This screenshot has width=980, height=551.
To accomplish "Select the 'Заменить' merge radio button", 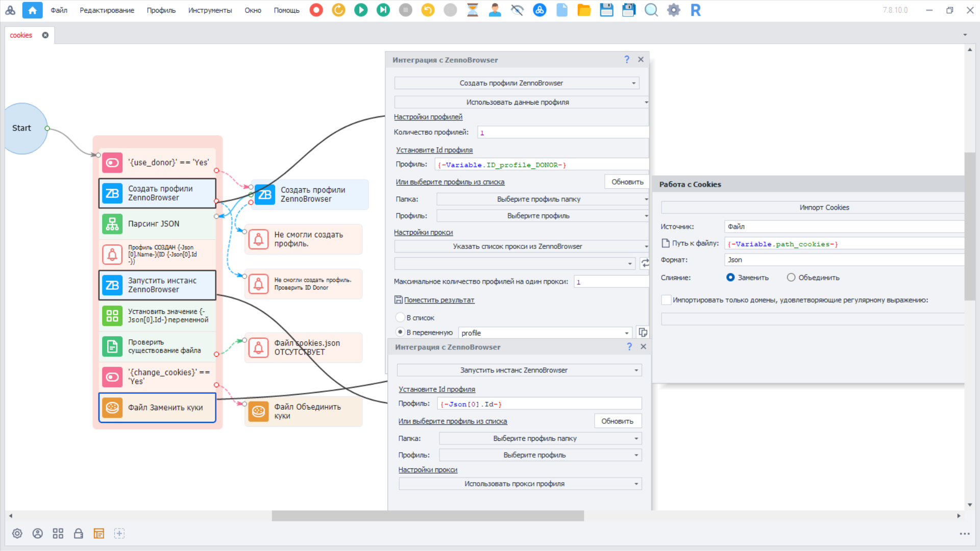I will 730,278.
